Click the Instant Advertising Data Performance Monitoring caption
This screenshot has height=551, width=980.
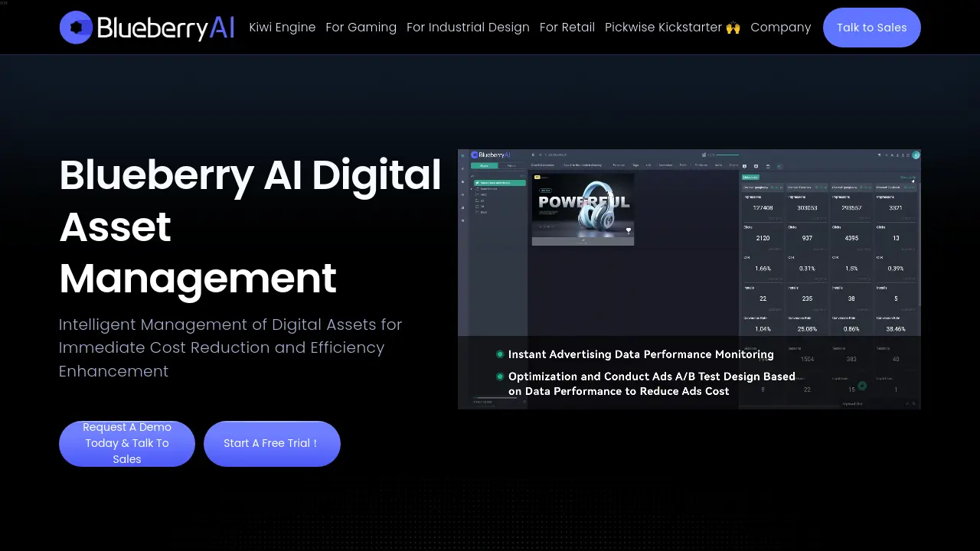click(641, 354)
